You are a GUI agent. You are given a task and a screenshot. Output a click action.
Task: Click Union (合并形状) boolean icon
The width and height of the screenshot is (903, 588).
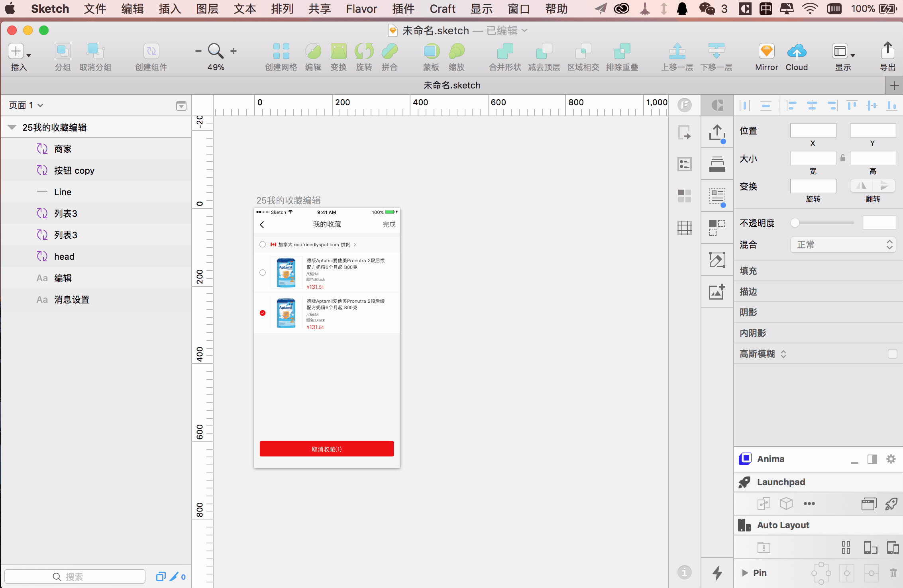505,51
